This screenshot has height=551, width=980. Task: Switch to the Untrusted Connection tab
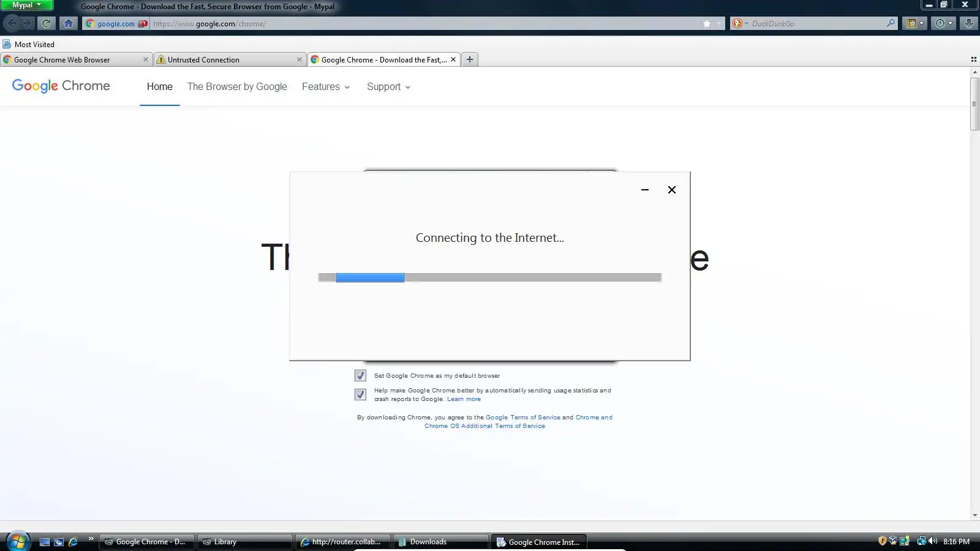(x=230, y=59)
